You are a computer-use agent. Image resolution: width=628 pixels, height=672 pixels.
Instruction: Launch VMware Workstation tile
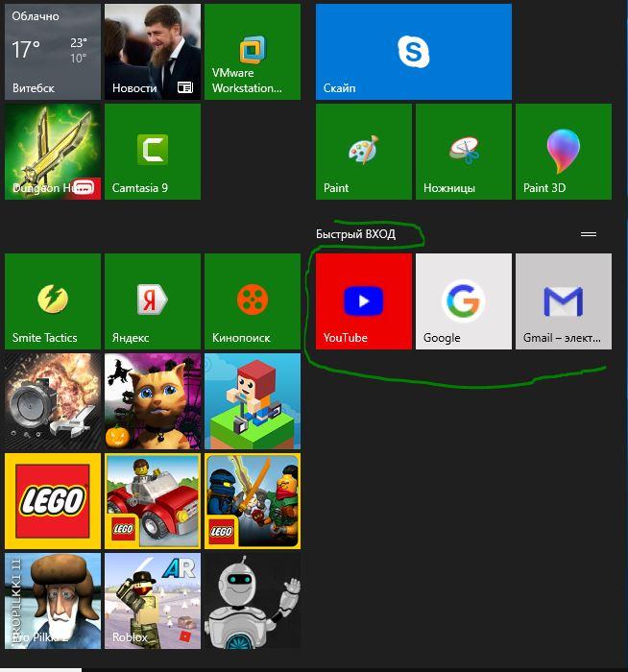tap(253, 52)
